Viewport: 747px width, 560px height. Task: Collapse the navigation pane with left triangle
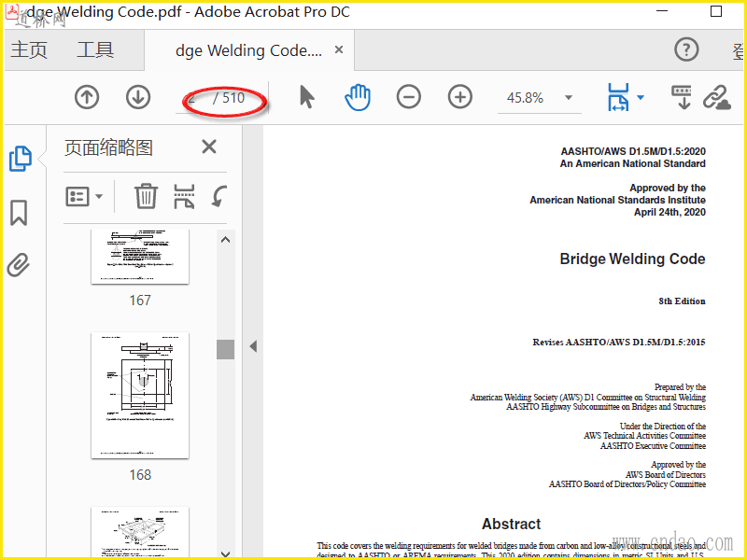tap(253, 346)
